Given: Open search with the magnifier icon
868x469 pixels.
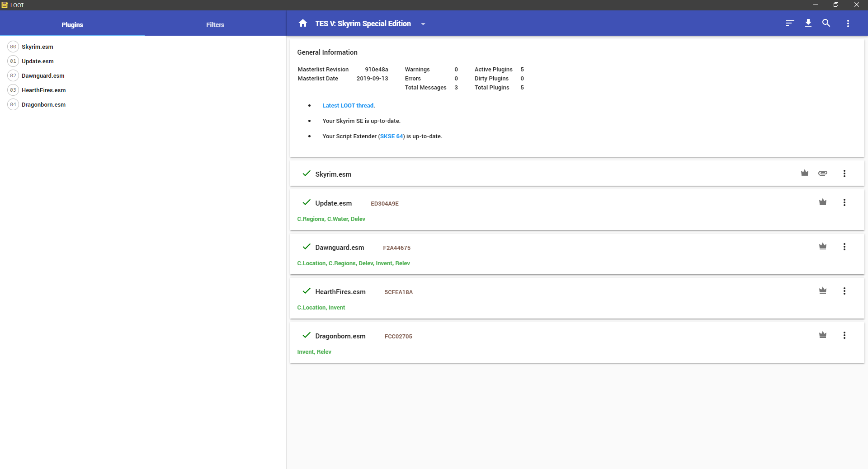Looking at the screenshot, I should pos(826,23).
